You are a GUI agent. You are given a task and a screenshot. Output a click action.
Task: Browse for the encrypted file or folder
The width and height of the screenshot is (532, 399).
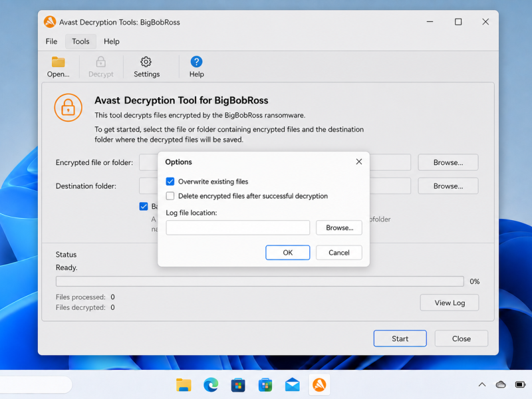[448, 162]
